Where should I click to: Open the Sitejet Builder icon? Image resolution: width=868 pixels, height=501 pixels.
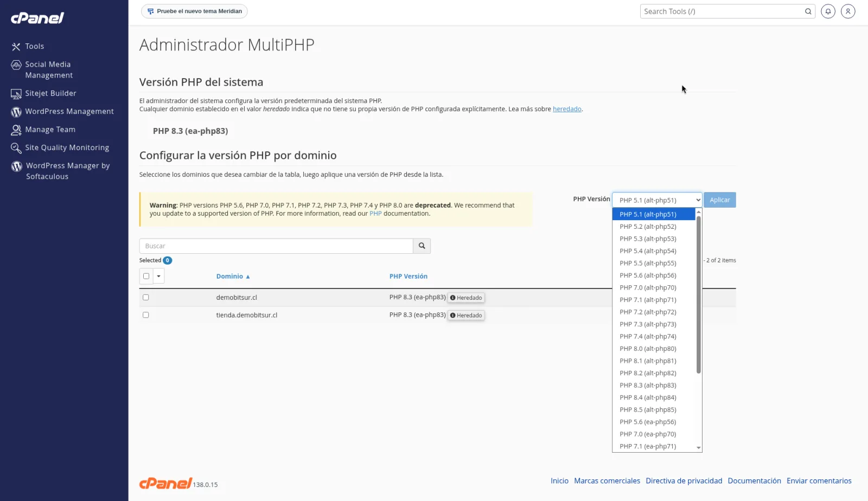point(16,94)
